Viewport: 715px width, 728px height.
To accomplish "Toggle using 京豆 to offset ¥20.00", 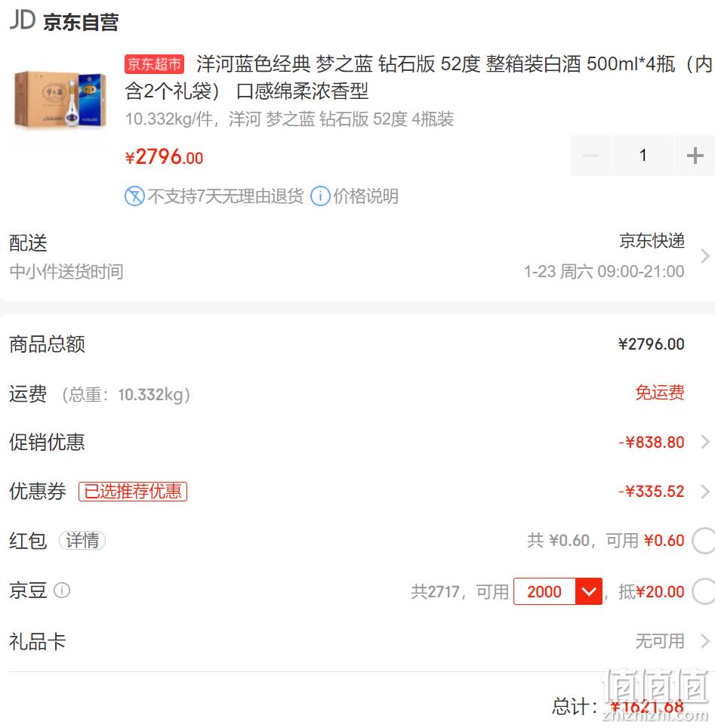I will point(704,591).
